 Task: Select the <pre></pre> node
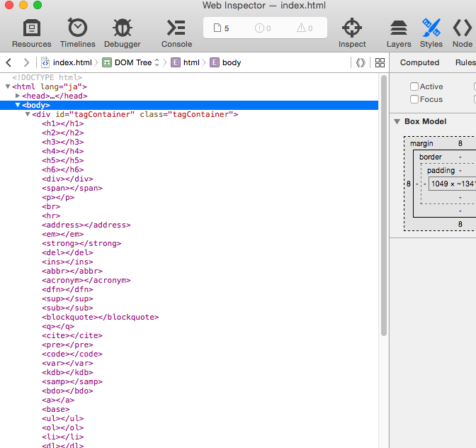pos(67,345)
